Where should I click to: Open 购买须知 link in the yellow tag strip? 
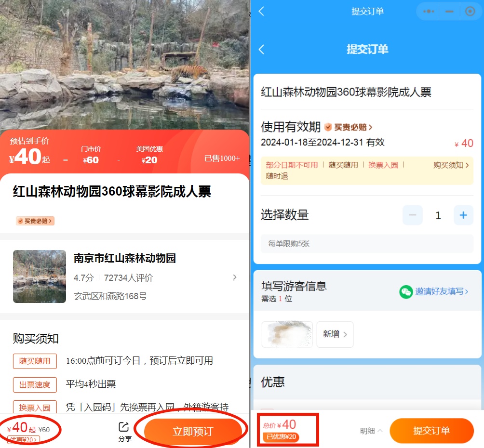(451, 165)
